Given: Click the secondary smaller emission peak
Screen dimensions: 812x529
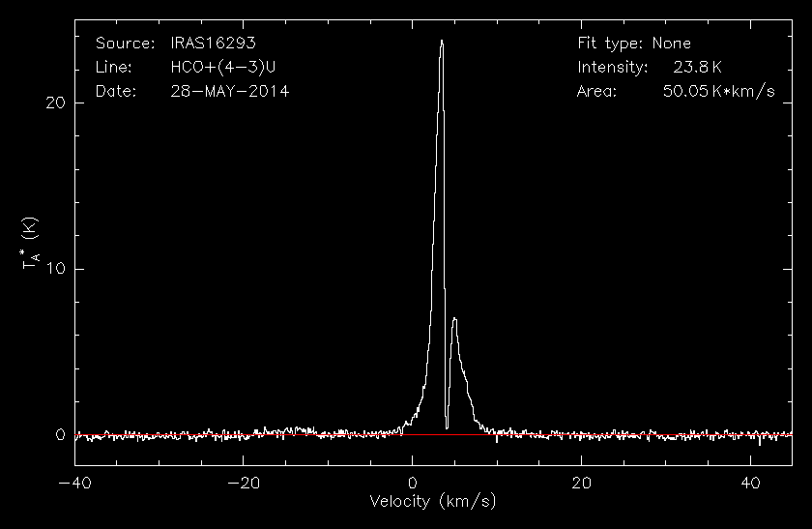Looking at the screenshot, I should [x=454, y=319].
